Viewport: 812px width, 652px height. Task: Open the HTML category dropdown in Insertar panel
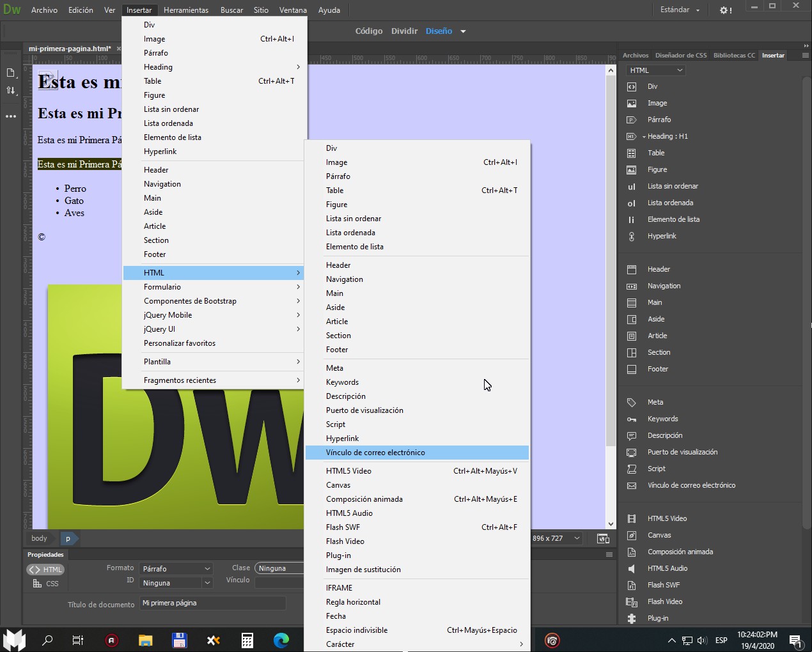point(656,70)
